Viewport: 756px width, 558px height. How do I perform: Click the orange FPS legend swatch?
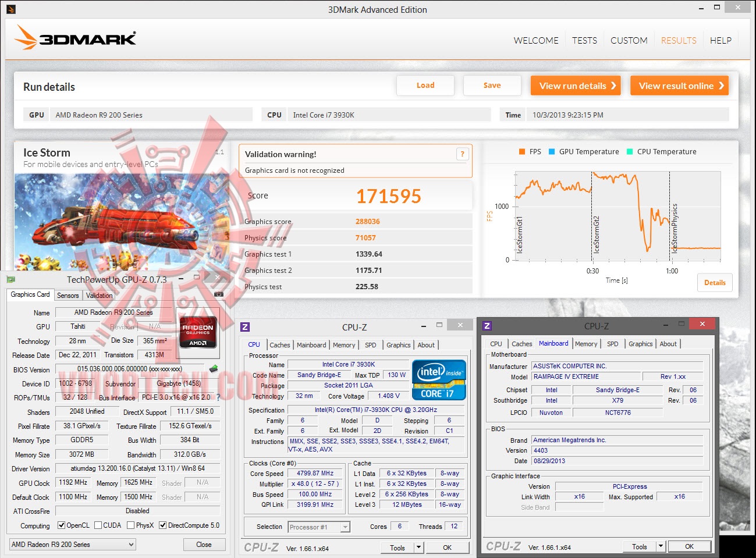(x=522, y=152)
